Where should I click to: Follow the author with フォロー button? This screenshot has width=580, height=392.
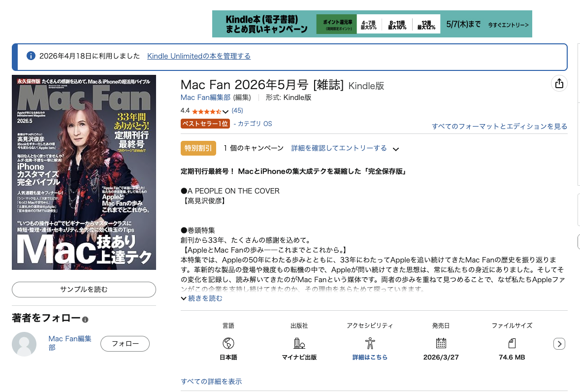coord(125,344)
